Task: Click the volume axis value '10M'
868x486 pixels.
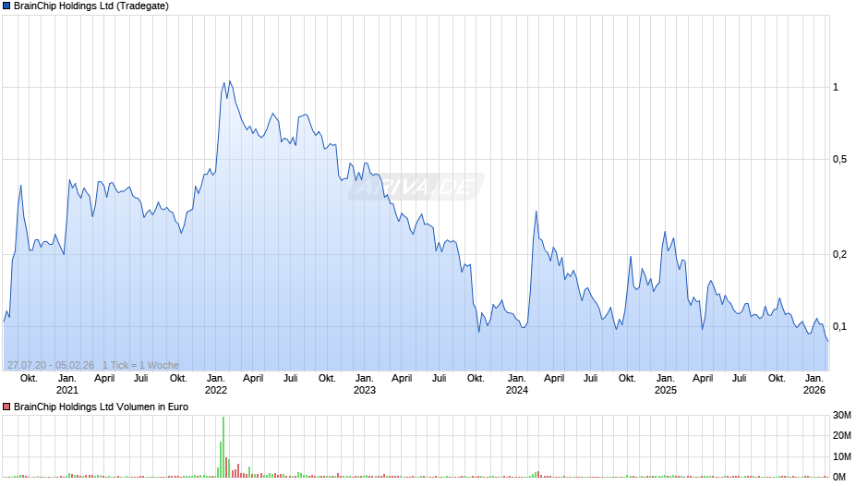Action: (842, 456)
